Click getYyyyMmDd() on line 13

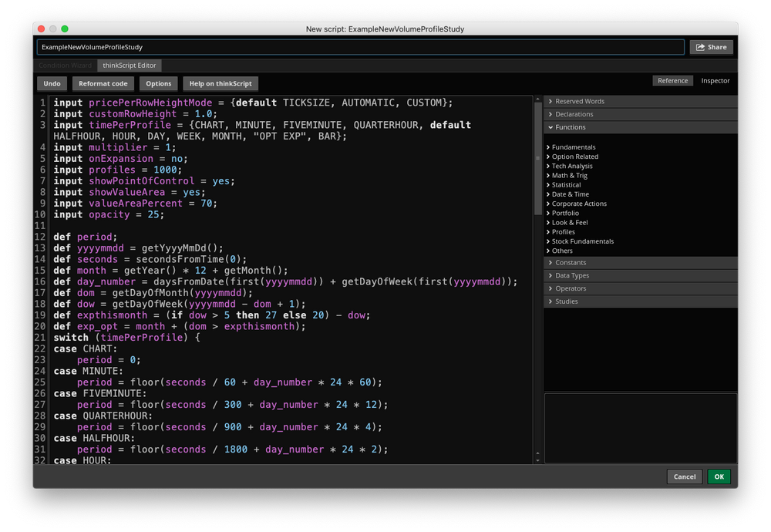[x=180, y=247]
